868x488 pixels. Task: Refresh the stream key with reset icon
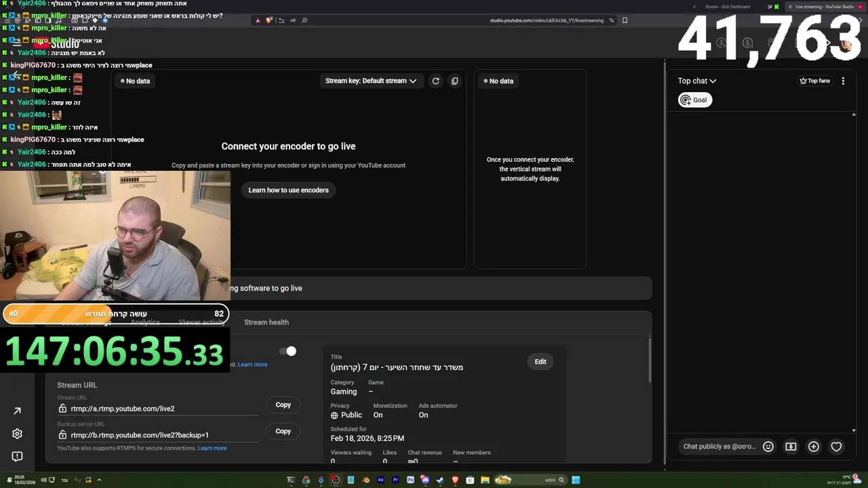[436, 81]
